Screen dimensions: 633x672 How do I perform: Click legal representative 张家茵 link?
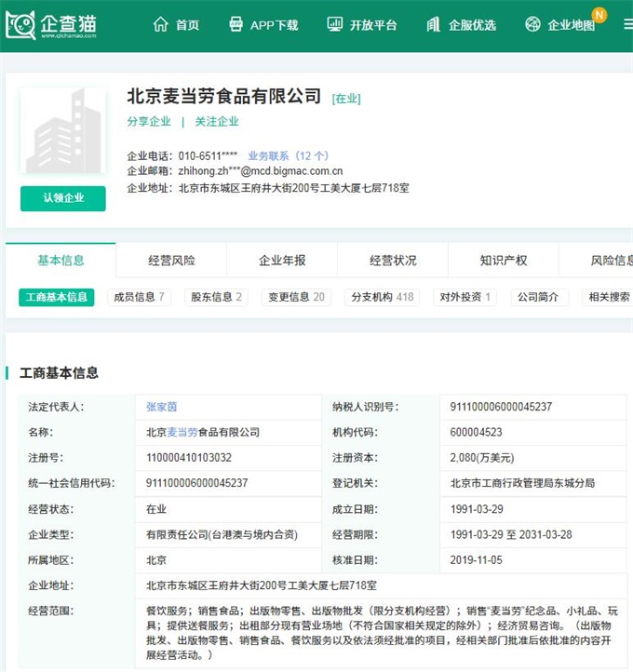162,407
